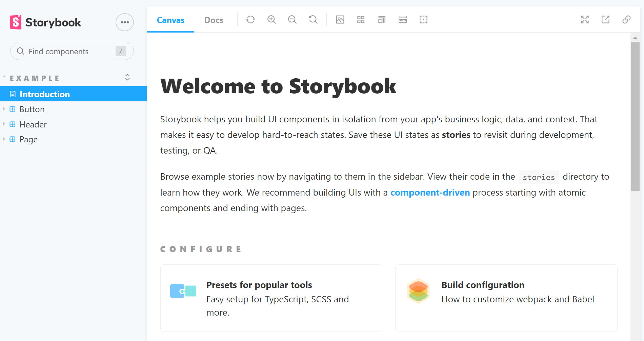The width and height of the screenshot is (644, 341).
Task: Toggle the measure tool
Action: click(403, 20)
